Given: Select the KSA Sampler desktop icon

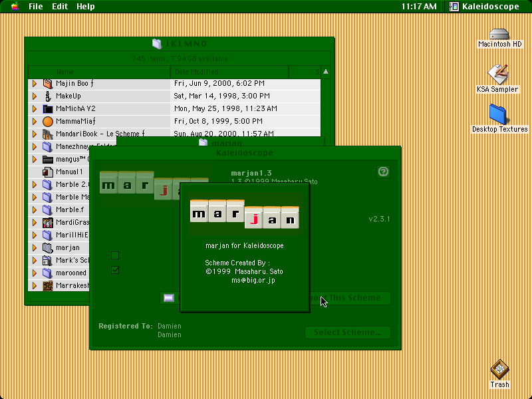Looking at the screenshot, I should pos(497,74).
